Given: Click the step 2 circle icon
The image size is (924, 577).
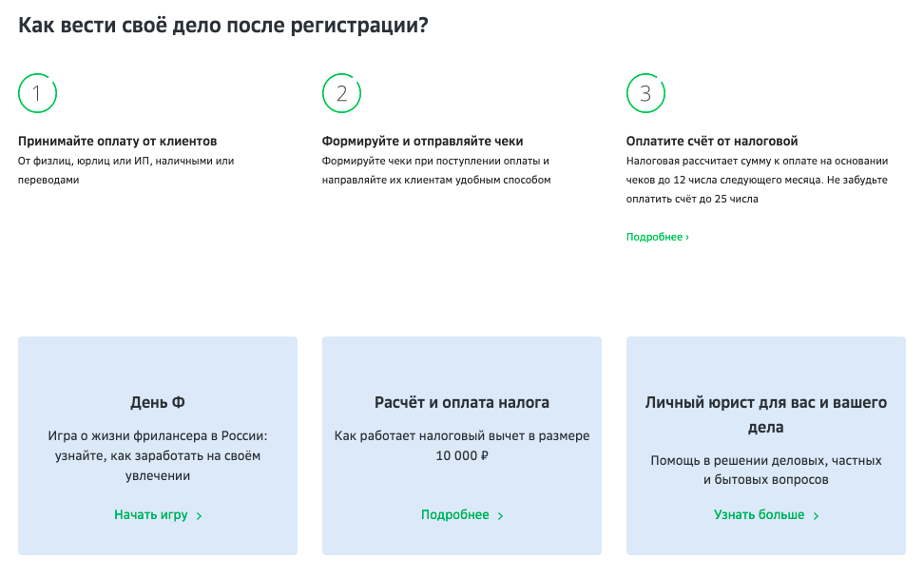Looking at the screenshot, I should click(x=341, y=93).
